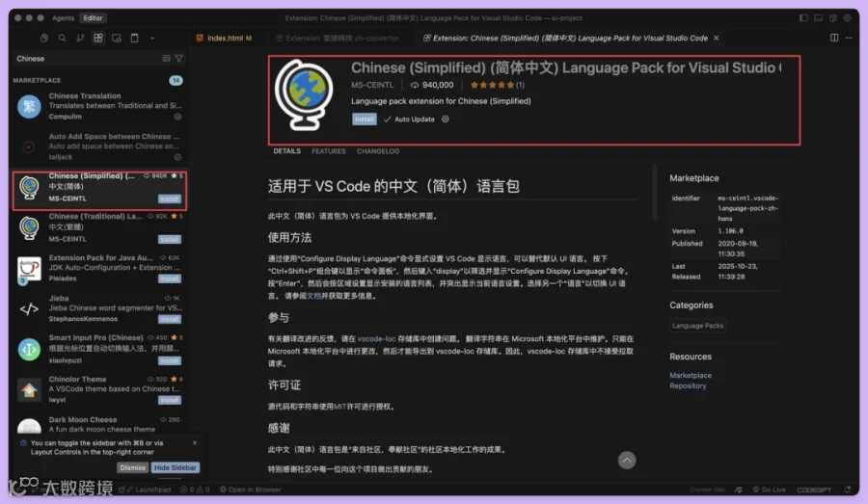The height and width of the screenshot is (504, 868).
Task: Click the Jieba code brackets icon
Action: pyautogui.click(x=29, y=308)
